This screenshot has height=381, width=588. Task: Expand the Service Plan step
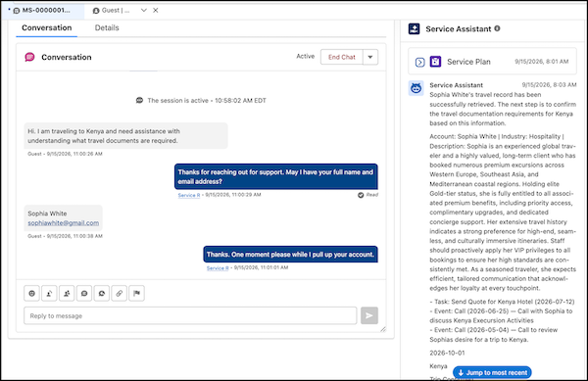coord(420,62)
